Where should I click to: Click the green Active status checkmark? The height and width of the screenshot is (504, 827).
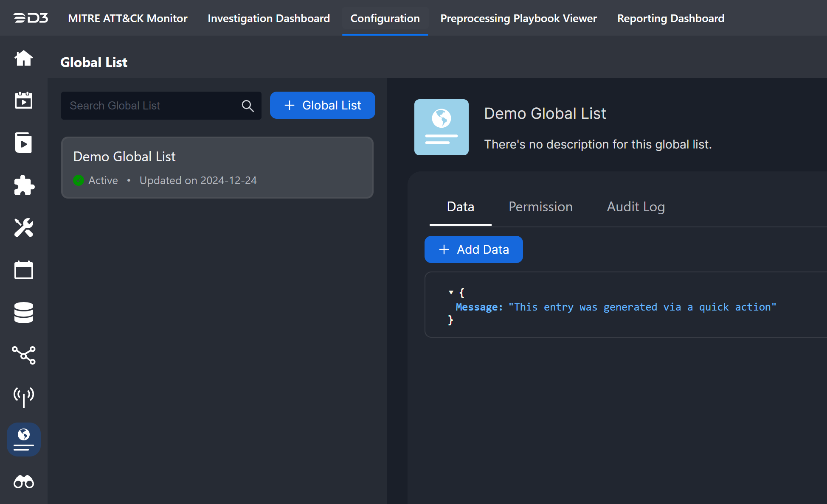(79, 180)
